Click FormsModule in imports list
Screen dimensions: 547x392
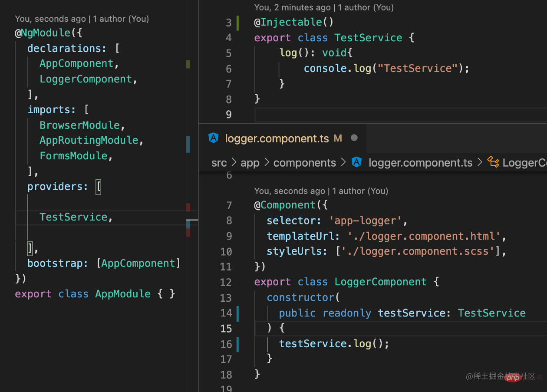click(x=73, y=155)
